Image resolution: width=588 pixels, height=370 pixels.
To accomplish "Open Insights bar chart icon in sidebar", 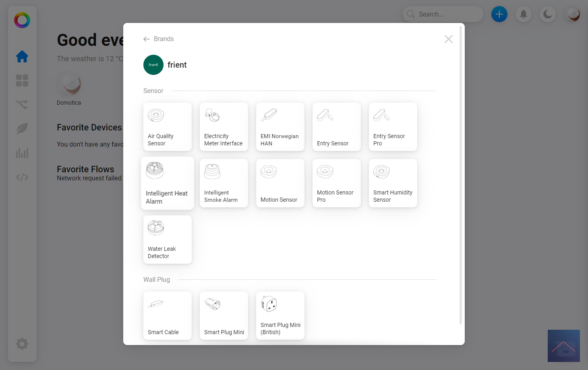I will click(x=22, y=153).
